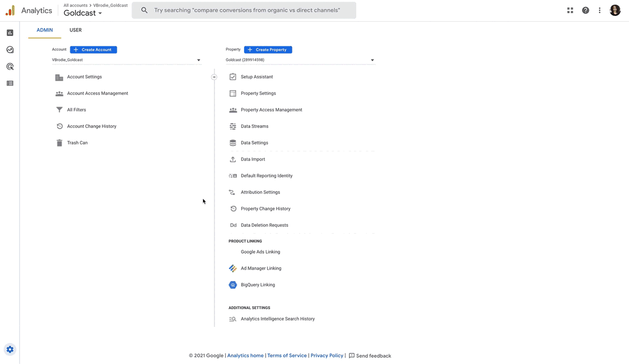Screen dimensions: 629x364
Task: Open the Explore icon in sidebar
Action: tap(10, 50)
